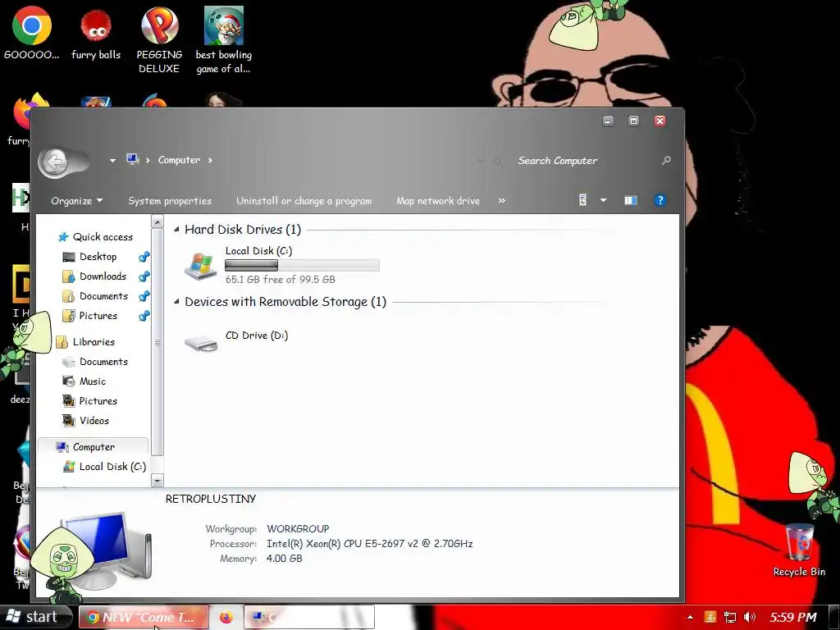Select Libraries in navigation pane
This screenshot has width=840, height=630.
point(85,342)
